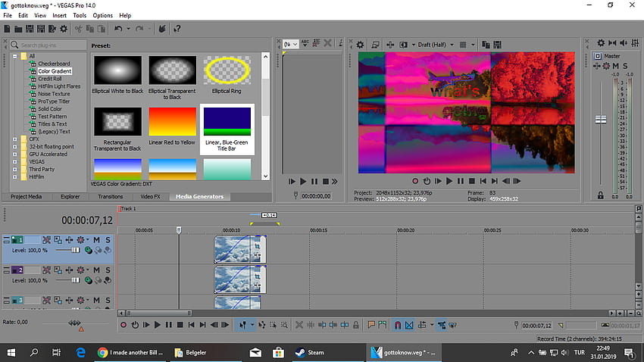Viewport: 644px width, 362px height.
Task: Click the Master volume fader handle
Action: click(601, 120)
